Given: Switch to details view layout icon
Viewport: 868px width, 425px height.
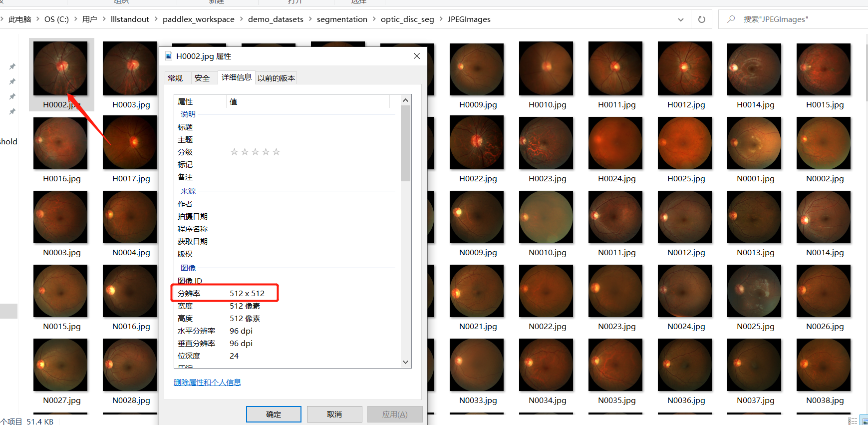Looking at the screenshot, I should [853, 421].
